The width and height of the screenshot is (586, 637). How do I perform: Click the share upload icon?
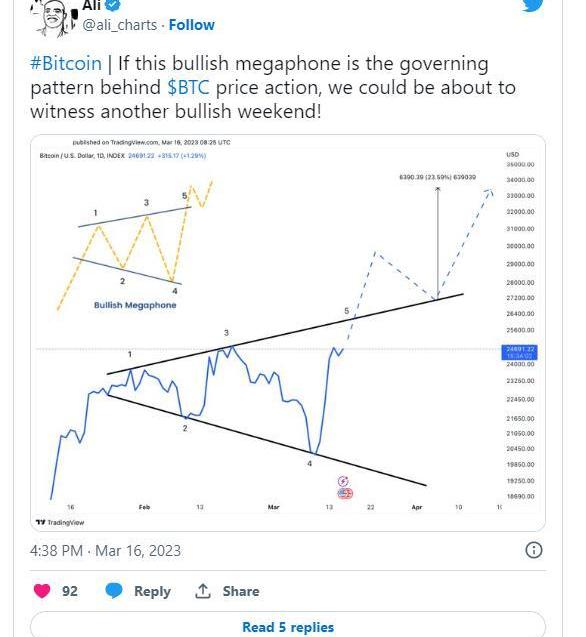pos(202,591)
